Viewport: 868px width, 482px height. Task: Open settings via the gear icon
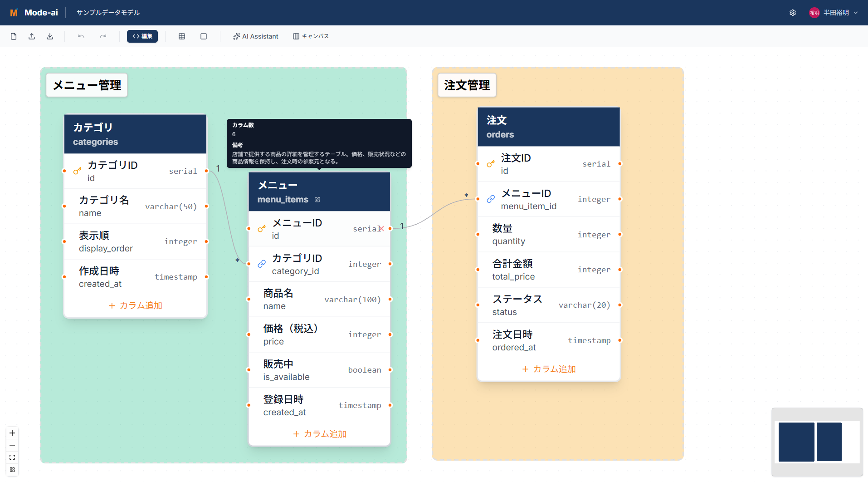tap(793, 13)
